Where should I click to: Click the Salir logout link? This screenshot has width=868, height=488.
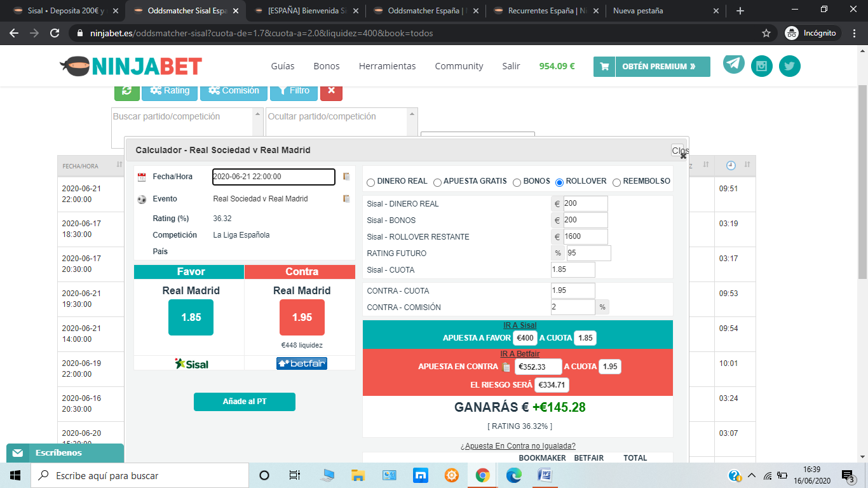[x=511, y=66]
